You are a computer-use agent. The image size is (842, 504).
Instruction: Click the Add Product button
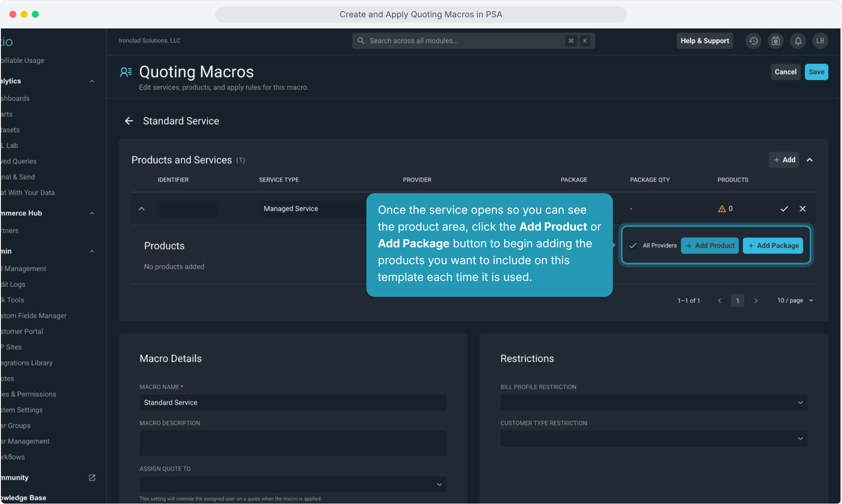tap(709, 245)
